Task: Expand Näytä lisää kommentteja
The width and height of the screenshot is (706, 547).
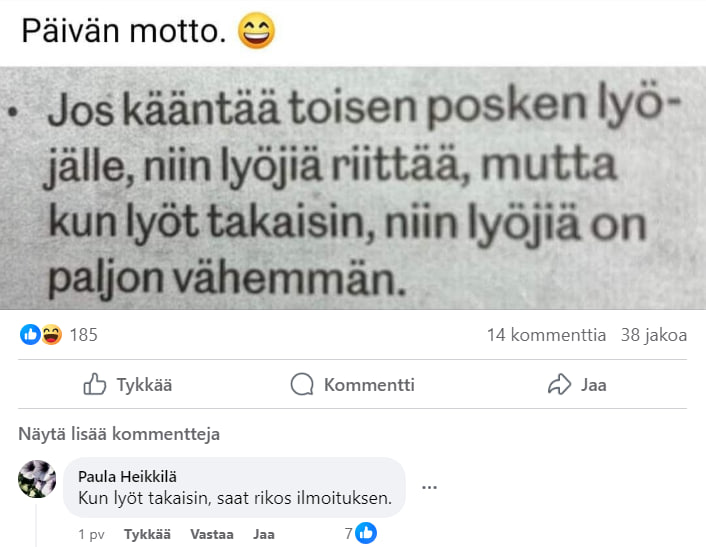Action: point(119,434)
